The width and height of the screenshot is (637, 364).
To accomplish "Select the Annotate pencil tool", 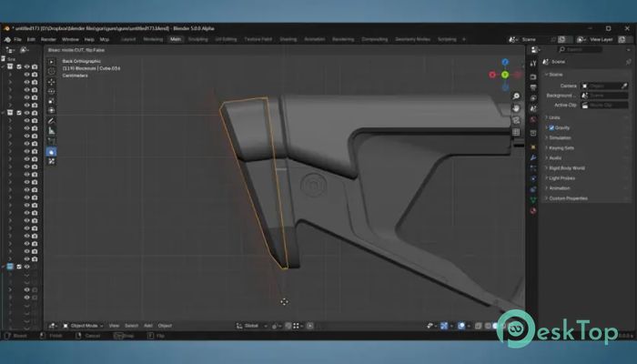I will tap(51, 121).
